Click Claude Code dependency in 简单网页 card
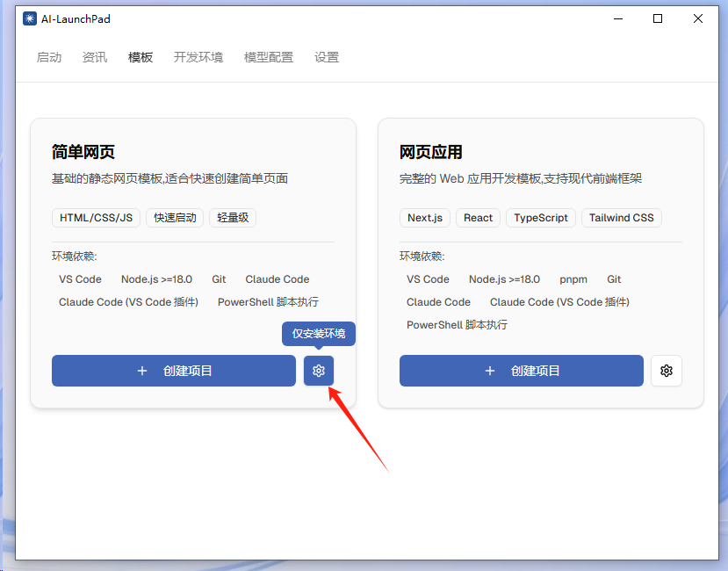728x571 pixels. pos(278,279)
